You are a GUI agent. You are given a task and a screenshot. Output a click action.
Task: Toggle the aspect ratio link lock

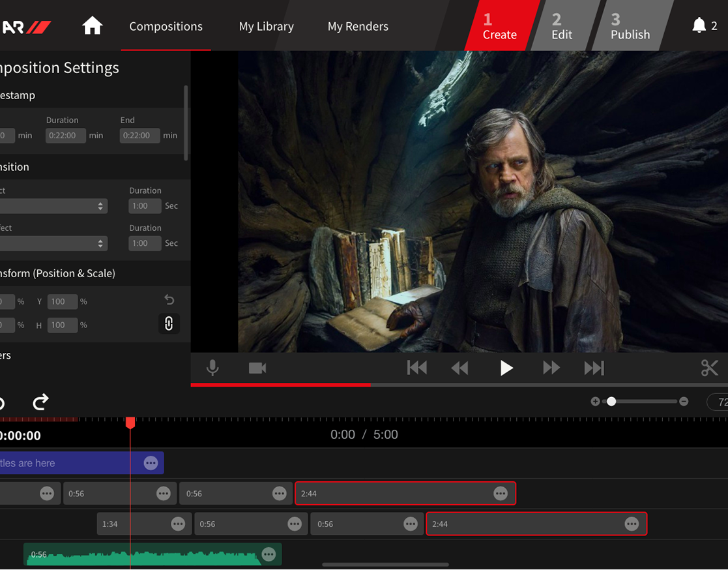pos(169,323)
